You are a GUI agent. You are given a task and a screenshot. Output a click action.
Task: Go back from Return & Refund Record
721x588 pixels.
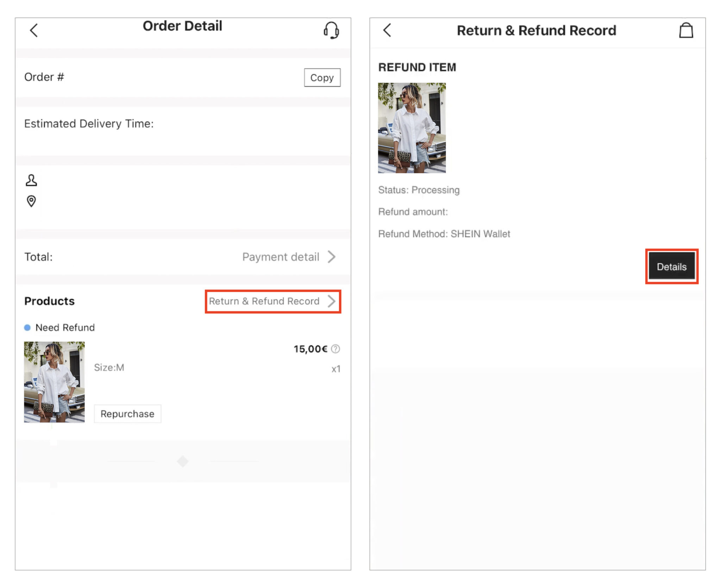387,30
